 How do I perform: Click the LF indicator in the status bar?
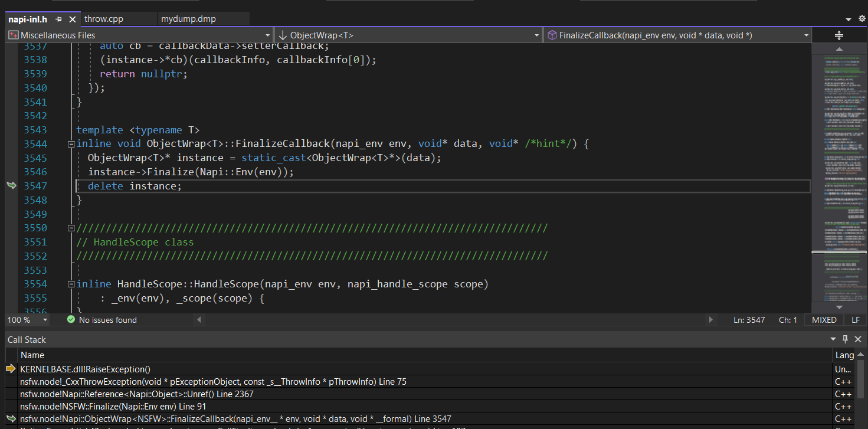855,319
